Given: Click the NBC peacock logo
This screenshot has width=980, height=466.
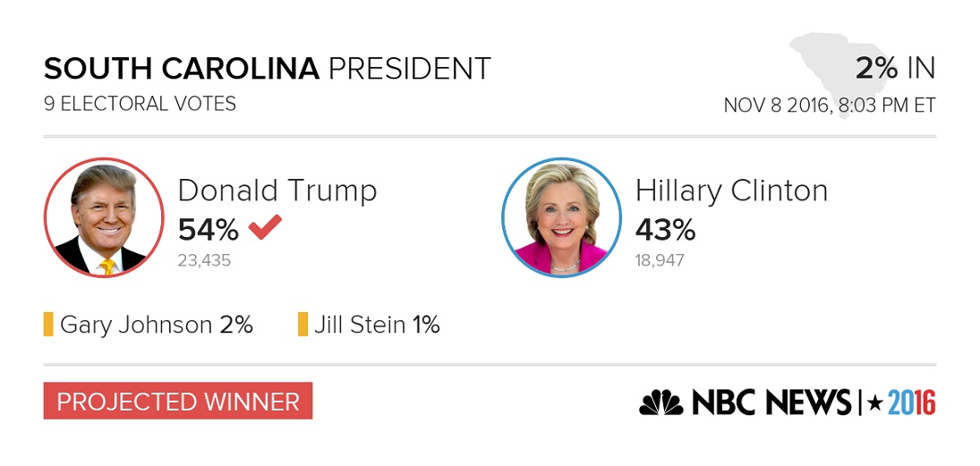Looking at the screenshot, I should [661, 402].
